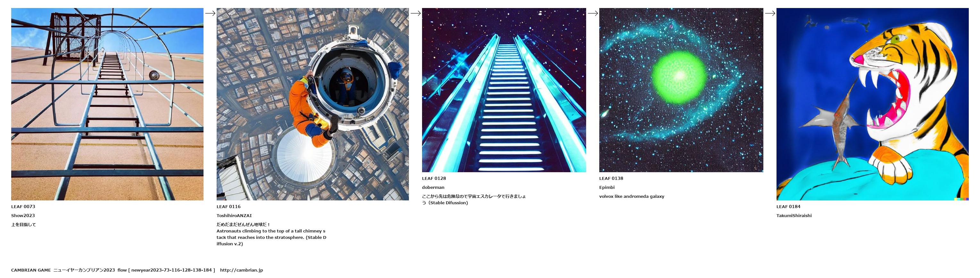Open the ladder photo LEAF 0073
980x278 pixels.
(107, 104)
